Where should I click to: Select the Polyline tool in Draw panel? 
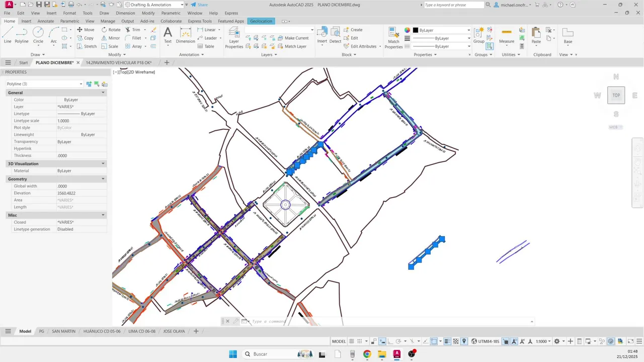(x=22, y=35)
